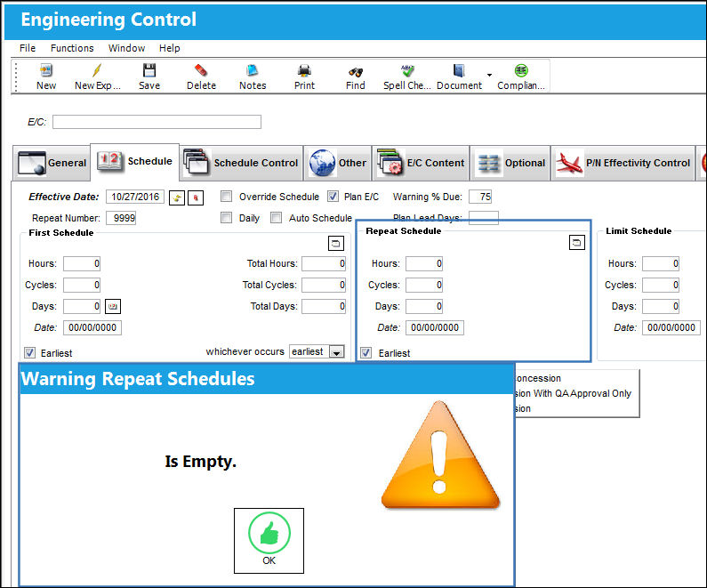Open the P/N Effectivity Control tab
Image resolution: width=707 pixels, height=588 pixels.
[623, 163]
